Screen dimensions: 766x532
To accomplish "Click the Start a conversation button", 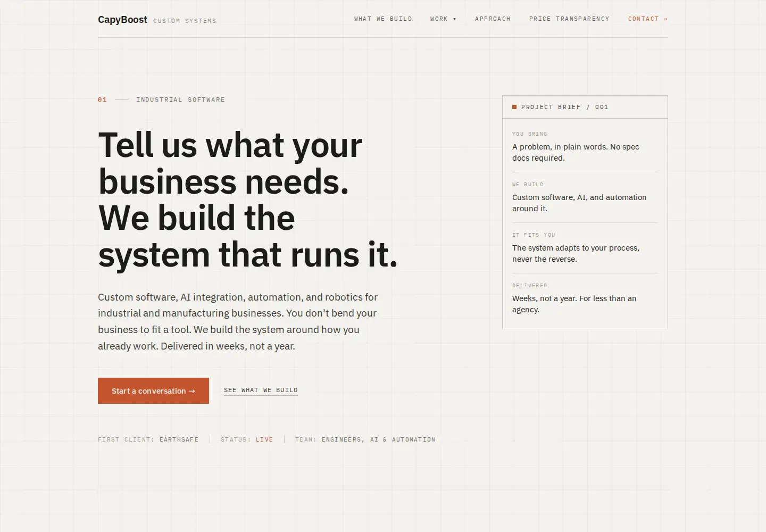I will 153,390.
